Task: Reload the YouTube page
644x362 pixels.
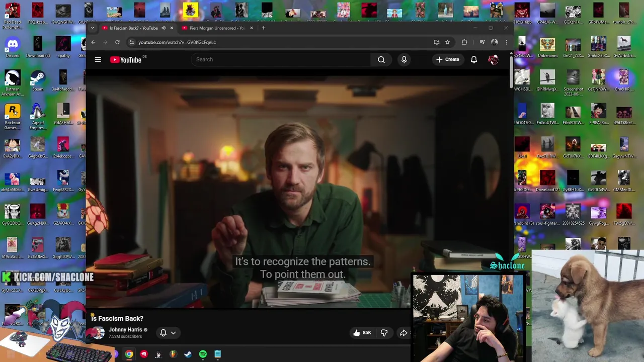Action: pyautogui.click(x=117, y=42)
